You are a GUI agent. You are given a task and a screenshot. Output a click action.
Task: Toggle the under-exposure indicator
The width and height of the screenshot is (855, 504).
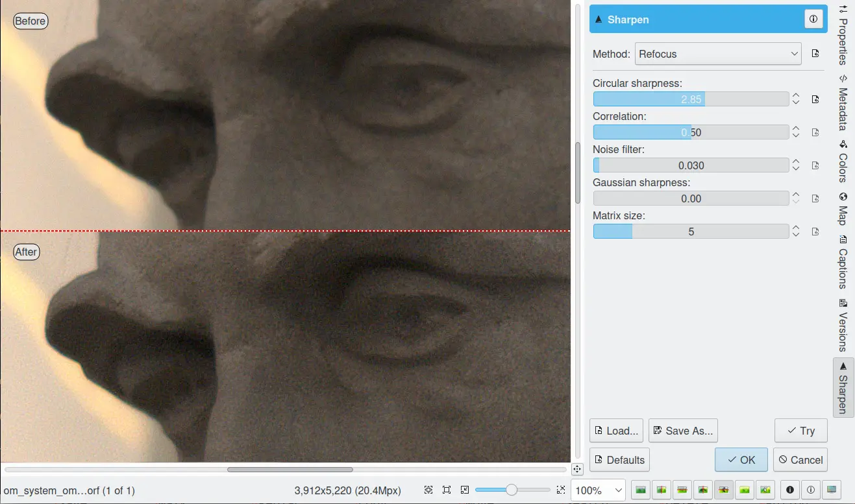(x=790, y=490)
